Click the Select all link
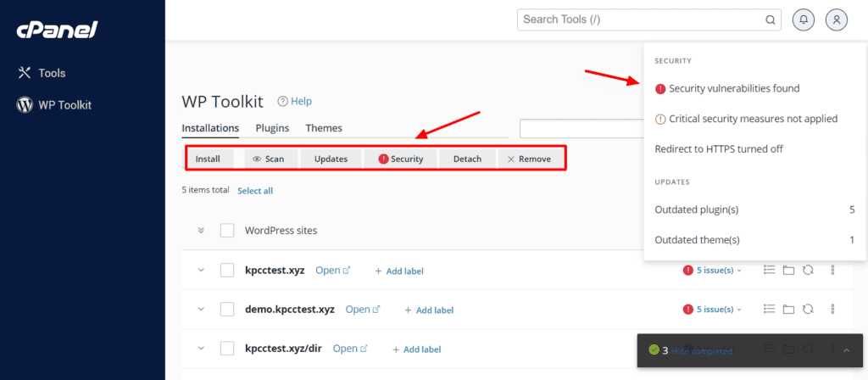868x380 pixels. pos(255,191)
